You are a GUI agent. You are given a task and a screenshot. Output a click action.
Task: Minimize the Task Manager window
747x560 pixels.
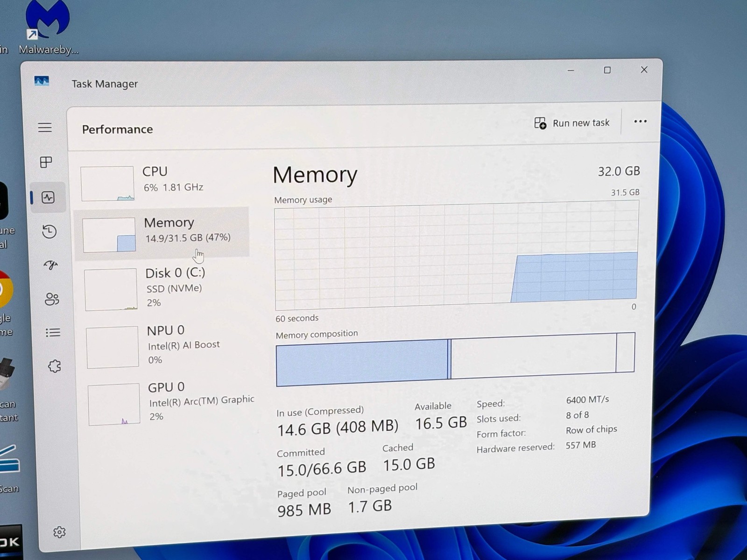click(x=571, y=70)
